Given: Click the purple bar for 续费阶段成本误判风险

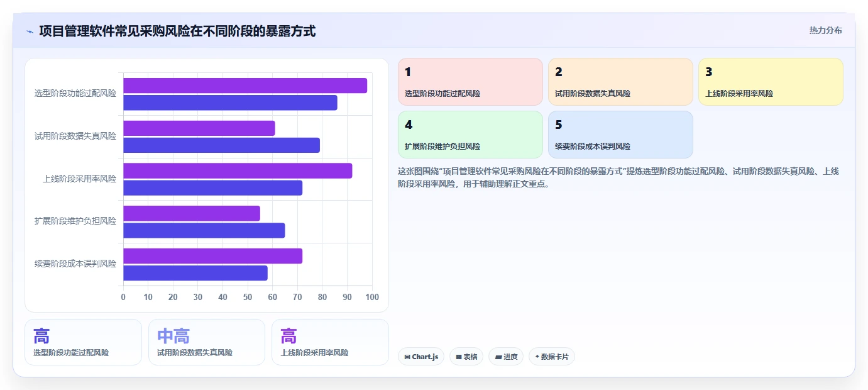Looking at the screenshot, I should pos(212,256).
